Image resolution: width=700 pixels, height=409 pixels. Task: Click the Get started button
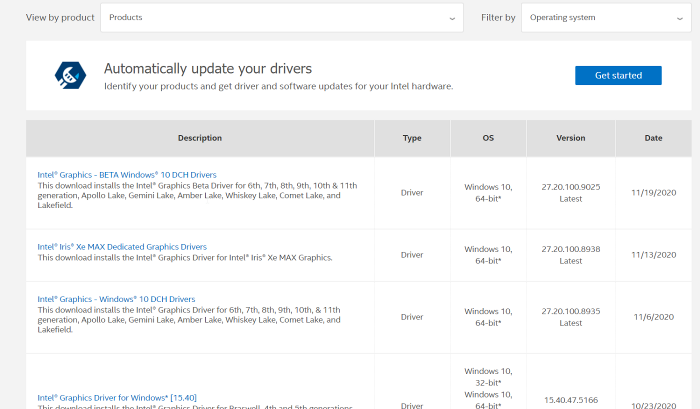pos(617,76)
